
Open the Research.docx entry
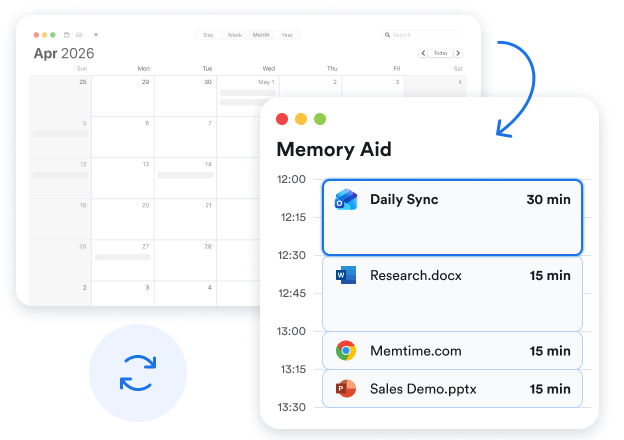pos(452,294)
